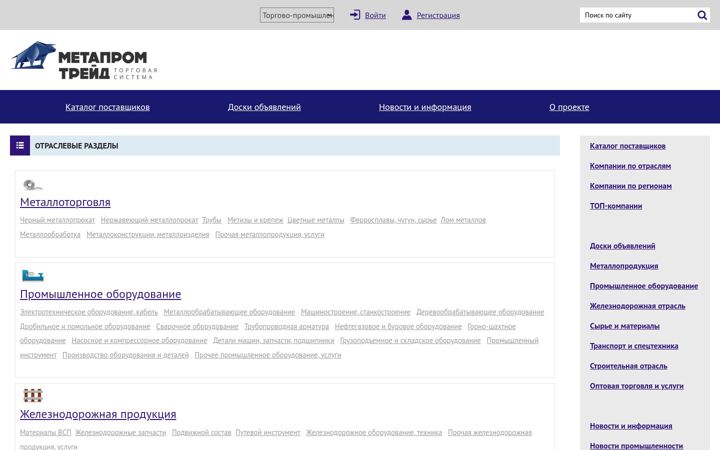Select Нефтегазовое и буровое оборудование link

(x=398, y=326)
